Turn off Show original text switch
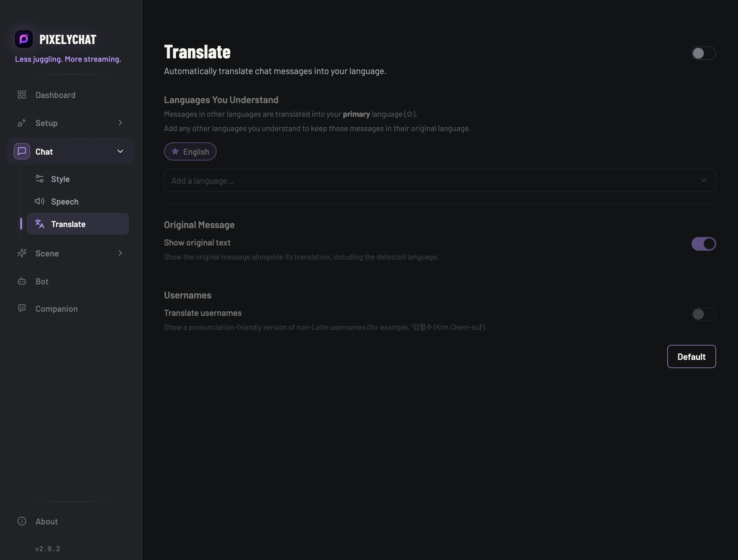This screenshot has width=738, height=560. click(x=703, y=244)
